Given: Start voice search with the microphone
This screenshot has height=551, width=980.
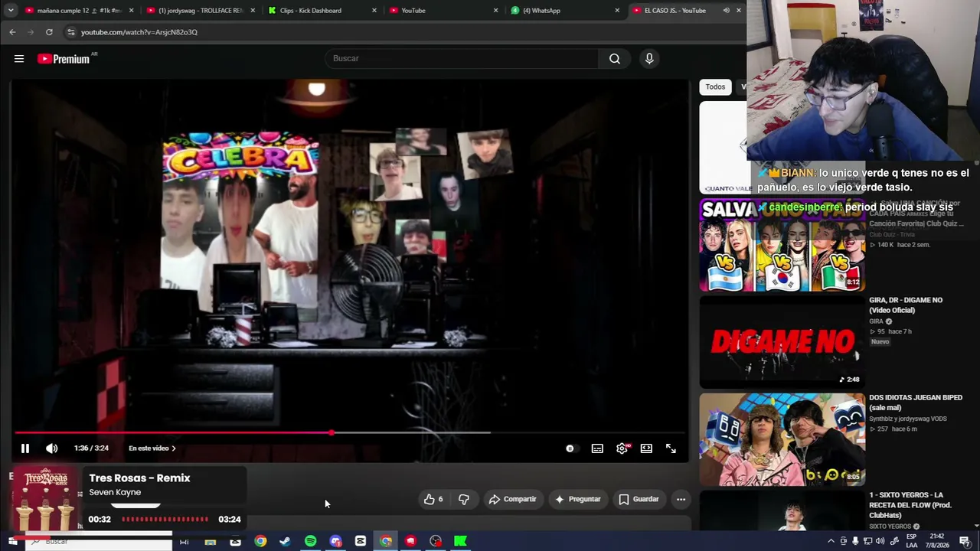Looking at the screenshot, I should point(649,58).
